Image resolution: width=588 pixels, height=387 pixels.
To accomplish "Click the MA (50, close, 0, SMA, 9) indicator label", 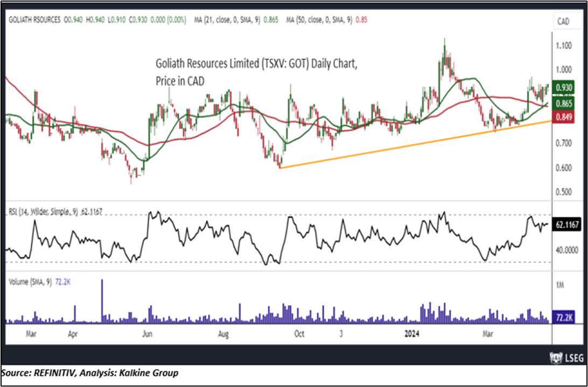I will click(x=320, y=20).
